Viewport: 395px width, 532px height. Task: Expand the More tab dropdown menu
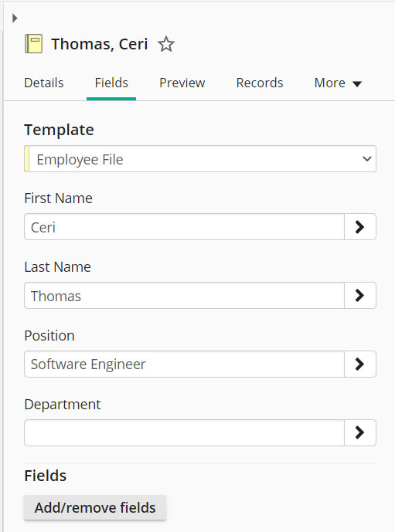(x=338, y=83)
